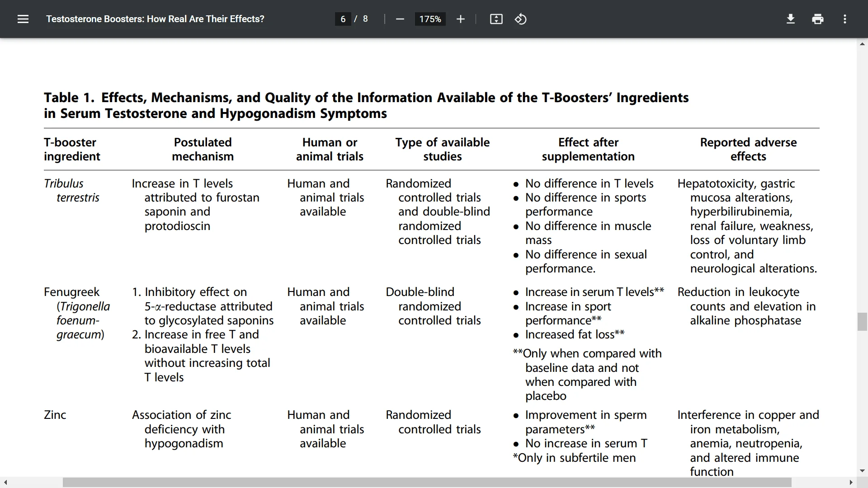This screenshot has width=868, height=488.
Task: Click 'Increase in serum T levels**' bullet
Action: tap(589, 292)
